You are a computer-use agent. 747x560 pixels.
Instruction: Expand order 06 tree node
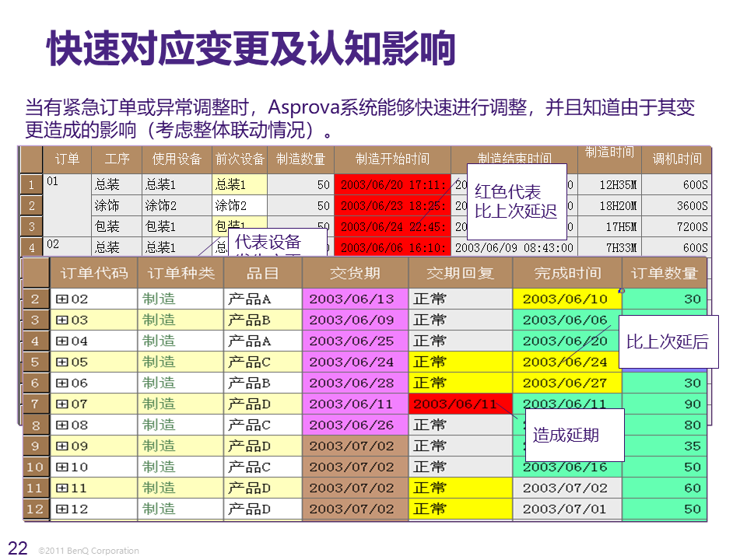click(61, 383)
